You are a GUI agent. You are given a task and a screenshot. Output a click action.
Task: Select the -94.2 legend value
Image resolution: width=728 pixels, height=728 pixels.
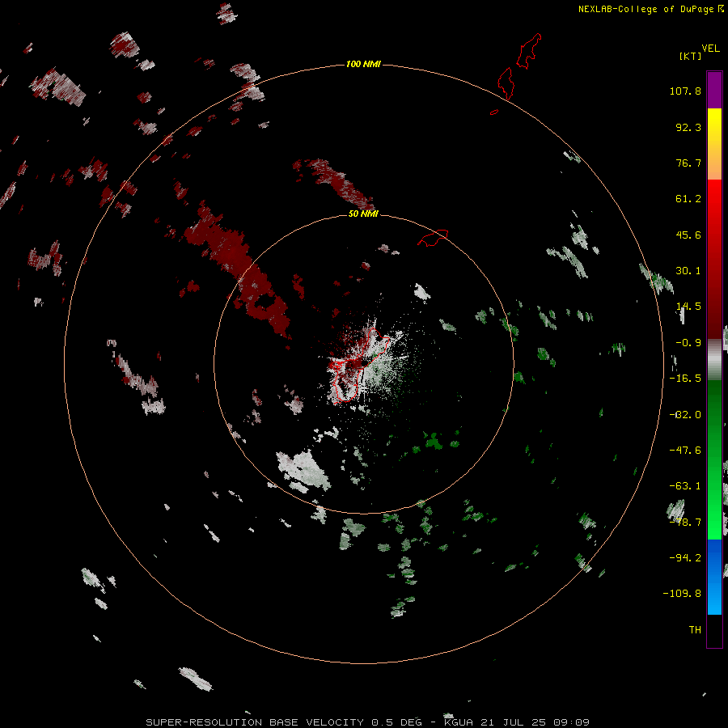685,558
